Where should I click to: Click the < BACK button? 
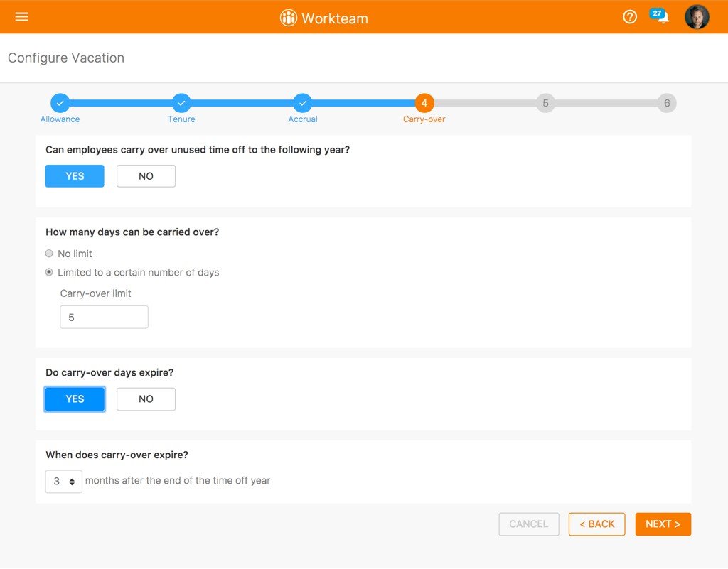(x=597, y=524)
